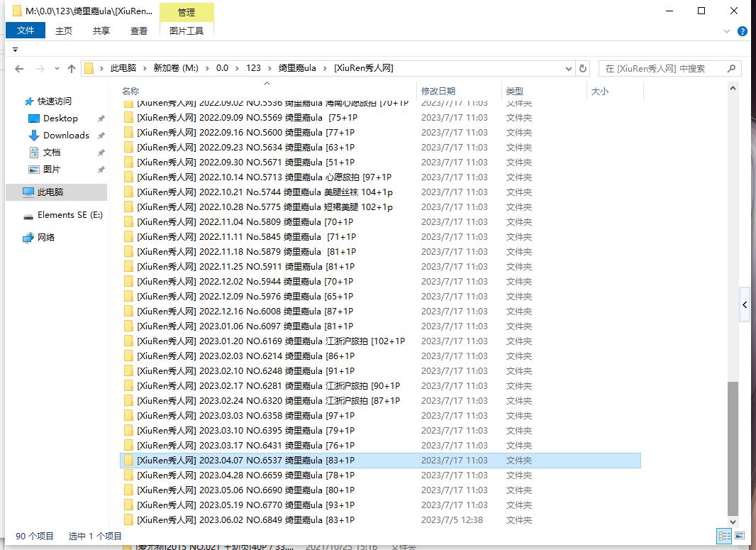Sort by the 大小 (Size) column header

[600, 91]
